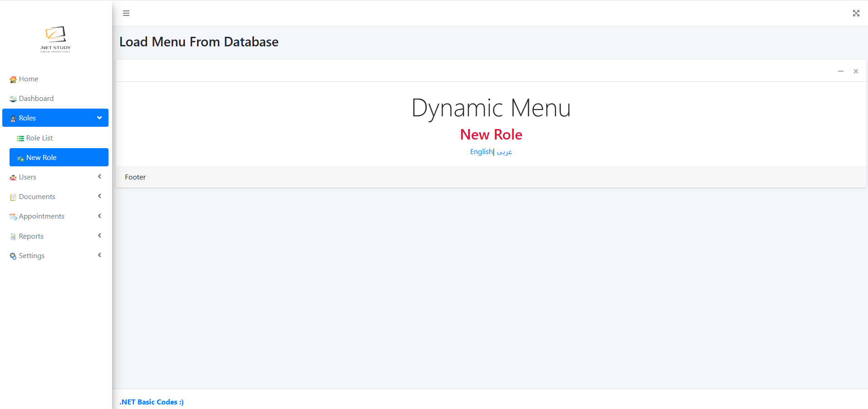Expand the Appointments menu arrow
This screenshot has width=868, height=409.
[x=99, y=216]
